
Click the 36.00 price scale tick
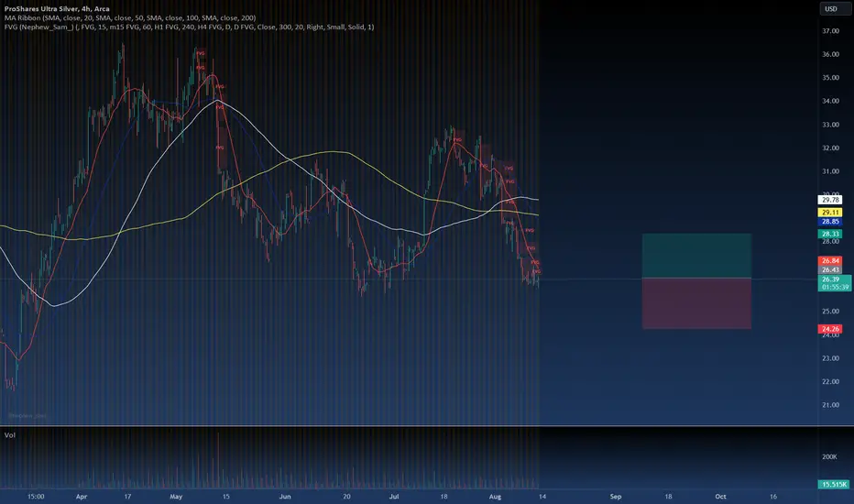830,54
